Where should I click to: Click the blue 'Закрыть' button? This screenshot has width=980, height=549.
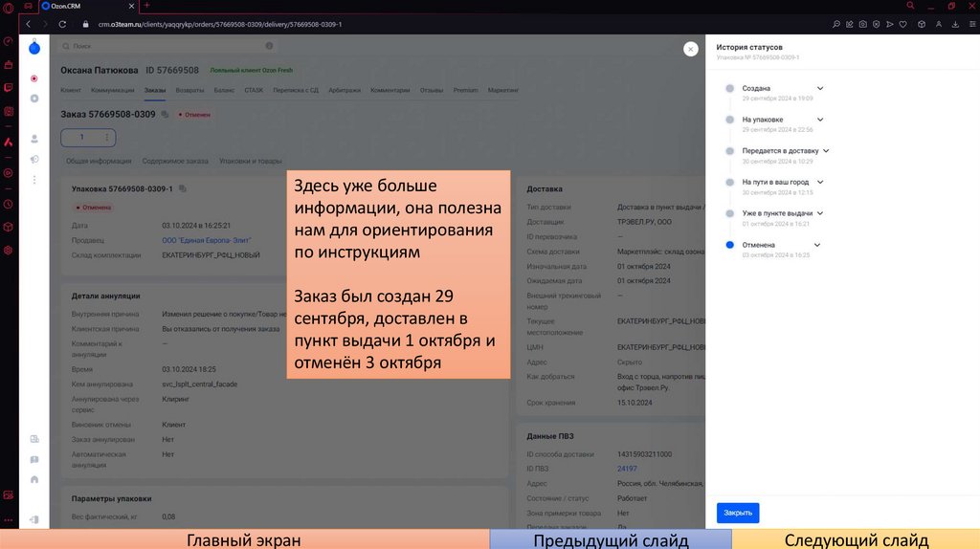coord(738,513)
